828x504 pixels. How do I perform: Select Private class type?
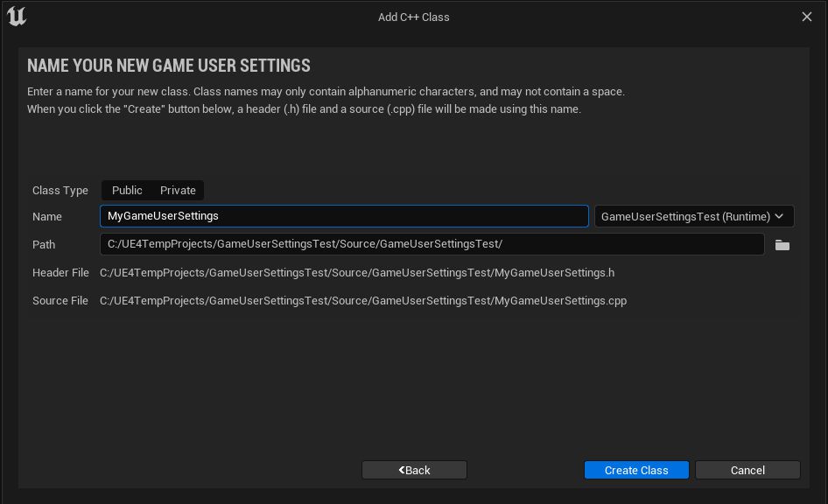(x=178, y=190)
